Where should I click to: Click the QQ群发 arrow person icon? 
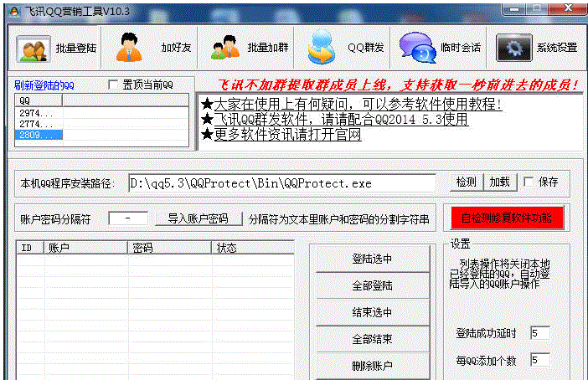pyautogui.click(x=321, y=47)
